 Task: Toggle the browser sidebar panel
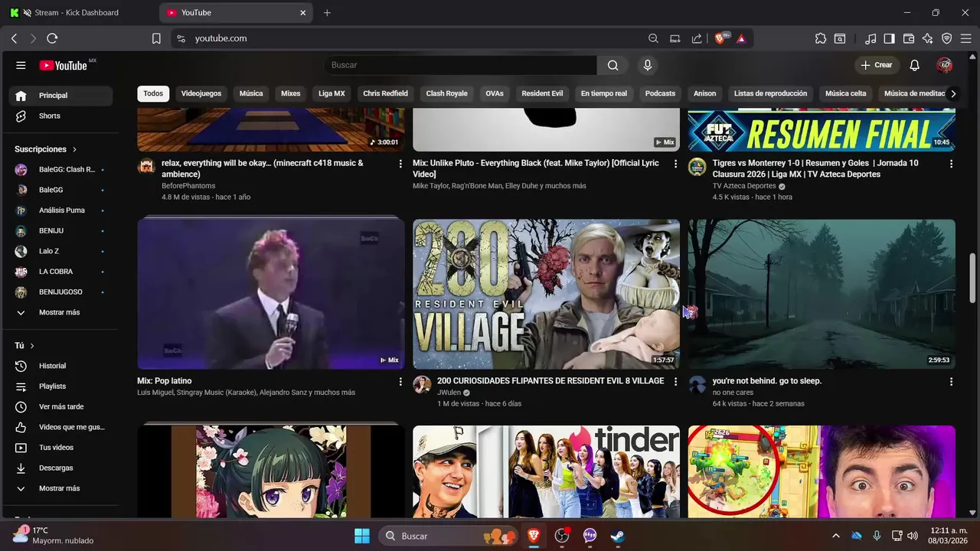(x=889, y=38)
